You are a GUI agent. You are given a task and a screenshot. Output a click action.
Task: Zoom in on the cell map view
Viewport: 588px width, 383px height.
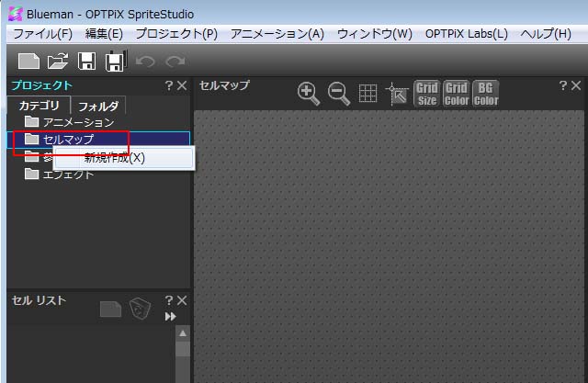pyautogui.click(x=309, y=94)
